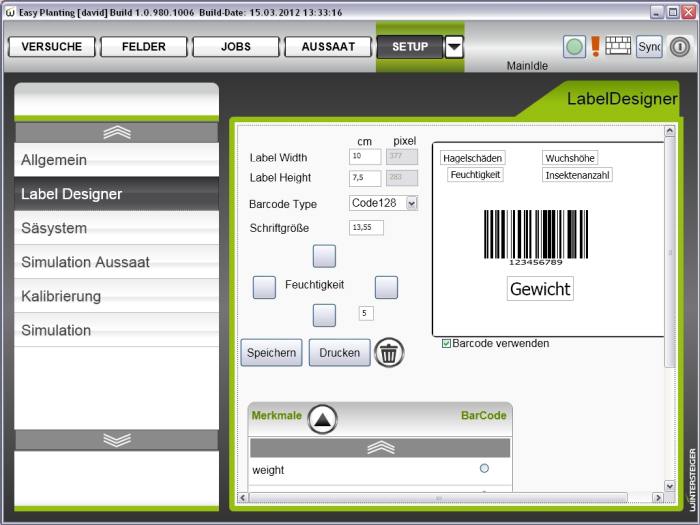Screen dimensions: 700x525
Task: Move Feuchtigkeit up with top arrow button
Action: click(324, 256)
